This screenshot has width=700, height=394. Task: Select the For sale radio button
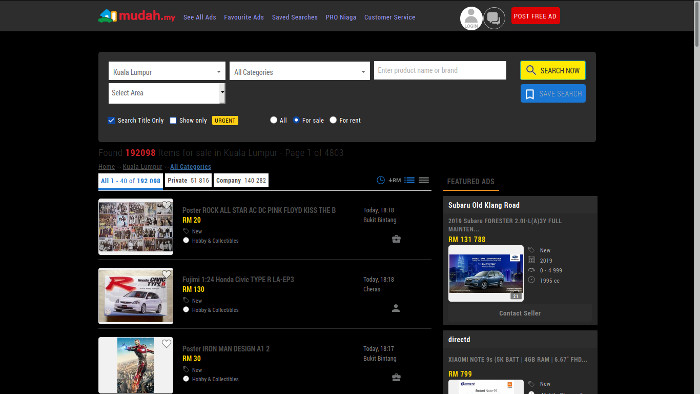296,120
